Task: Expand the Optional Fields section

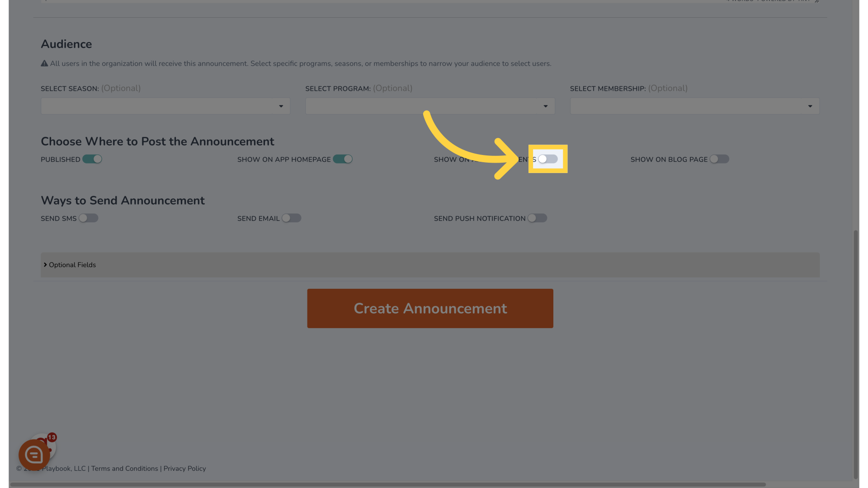Action: [x=430, y=265]
